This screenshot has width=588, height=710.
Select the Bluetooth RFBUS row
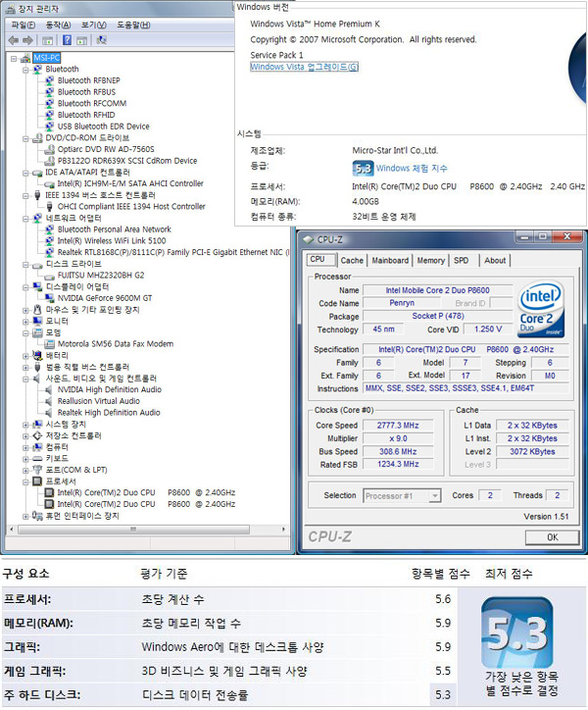[86, 92]
